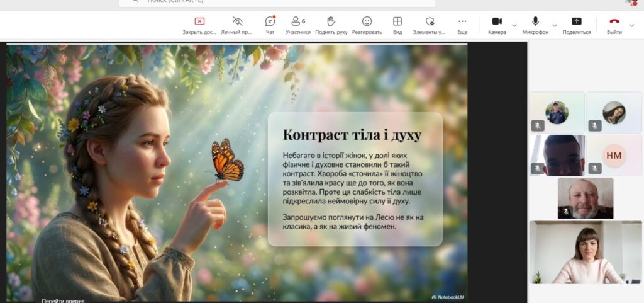Open the meeting chat (Чат)

[x=270, y=22]
